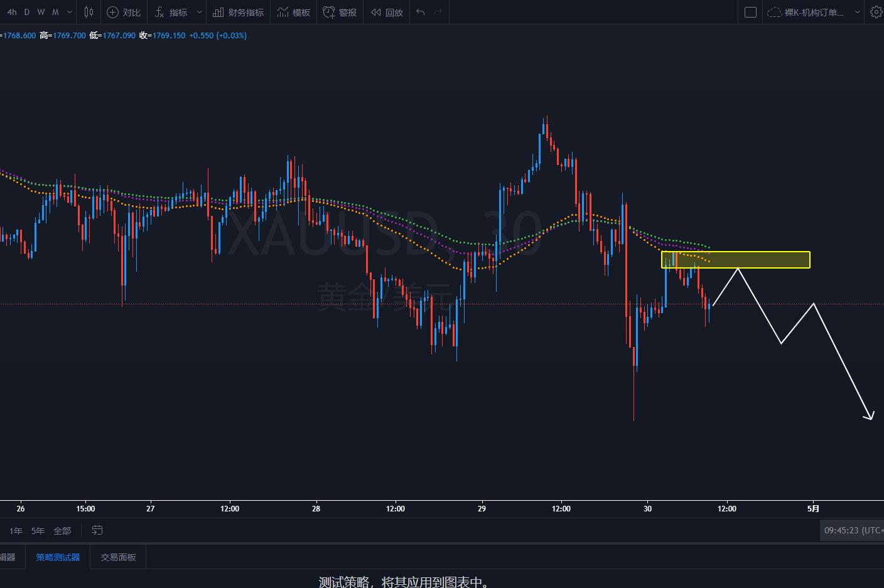The width and height of the screenshot is (884, 588).
Task: Go to date icon in bottom bar
Action: pos(97,530)
